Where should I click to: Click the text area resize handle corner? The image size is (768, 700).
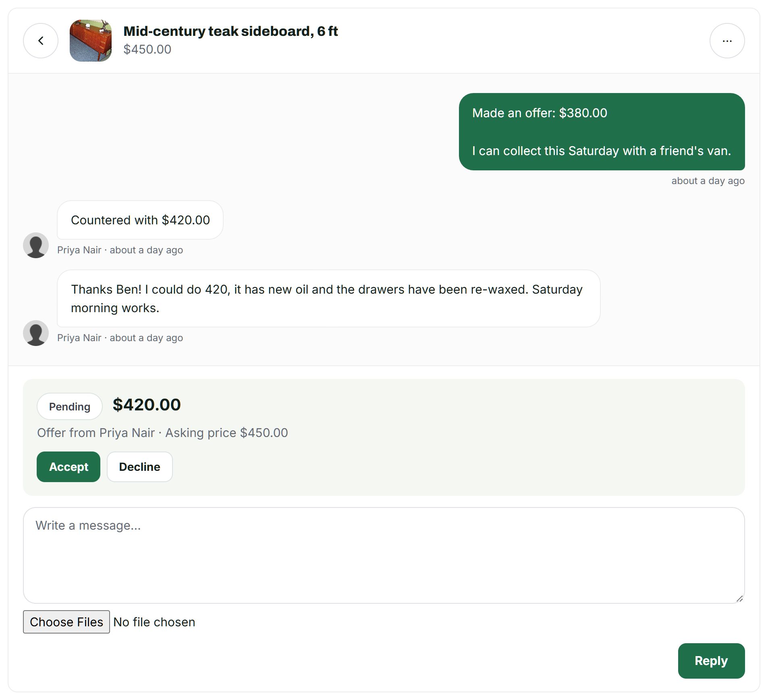(x=739, y=599)
